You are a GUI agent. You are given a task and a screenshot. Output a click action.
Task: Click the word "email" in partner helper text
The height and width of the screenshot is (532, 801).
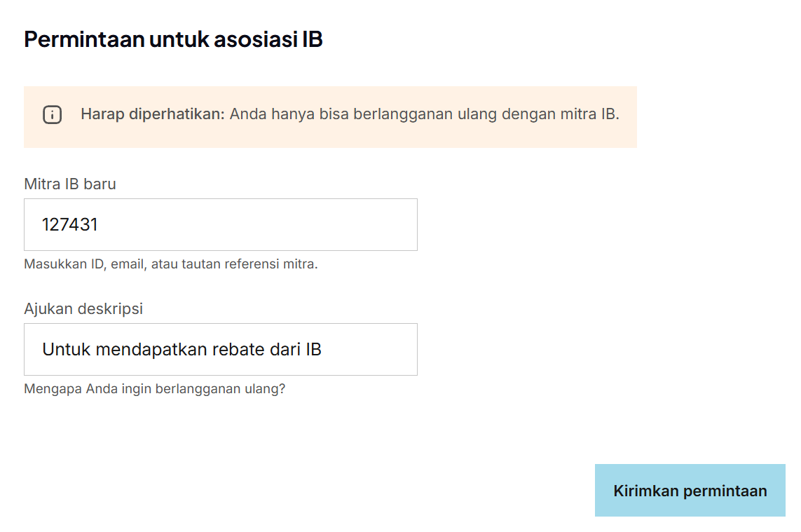point(127,264)
